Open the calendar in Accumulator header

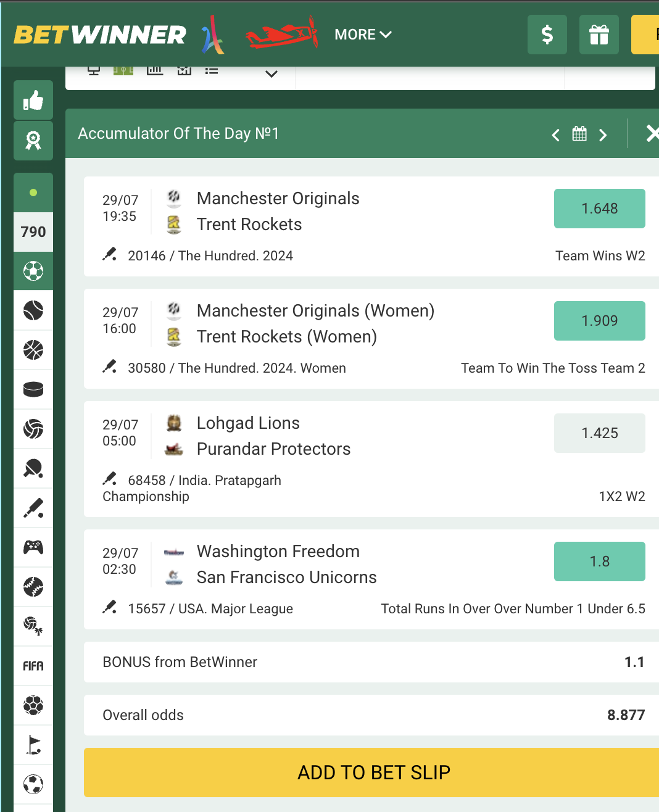579,134
